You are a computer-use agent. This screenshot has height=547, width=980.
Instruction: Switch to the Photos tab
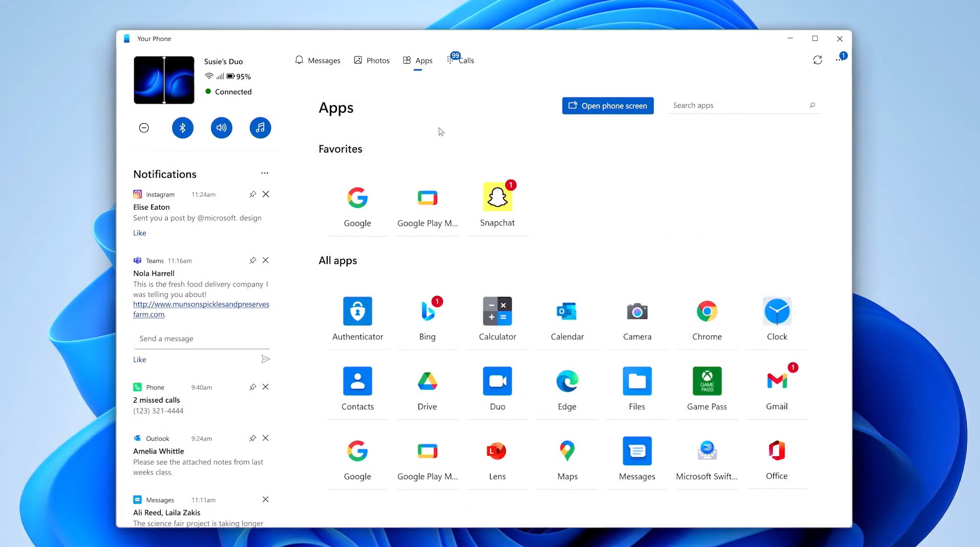pyautogui.click(x=372, y=60)
